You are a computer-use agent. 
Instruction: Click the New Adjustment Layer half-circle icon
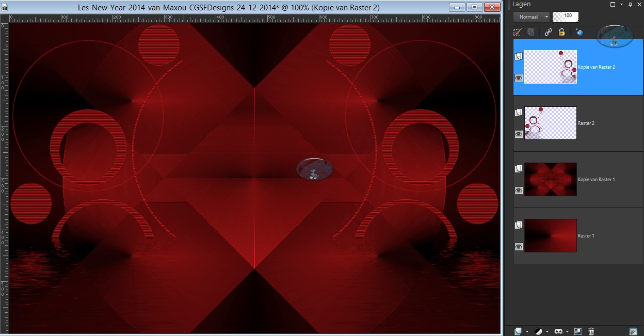click(538, 331)
